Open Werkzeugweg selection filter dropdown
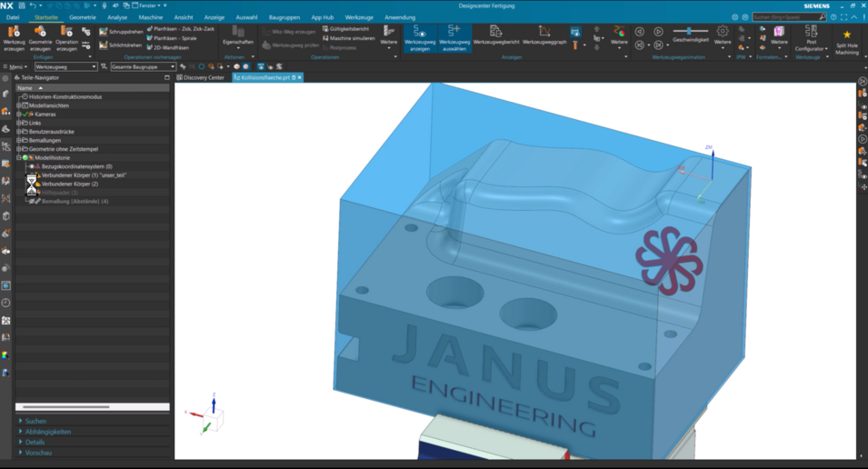The width and height of the screenshot is (868, 469). 65,66
